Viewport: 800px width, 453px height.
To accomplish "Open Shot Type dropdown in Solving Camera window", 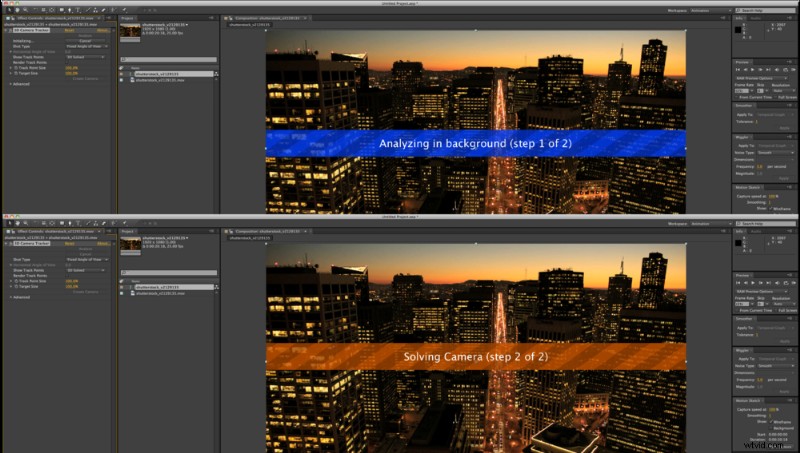I will [87, 260].
